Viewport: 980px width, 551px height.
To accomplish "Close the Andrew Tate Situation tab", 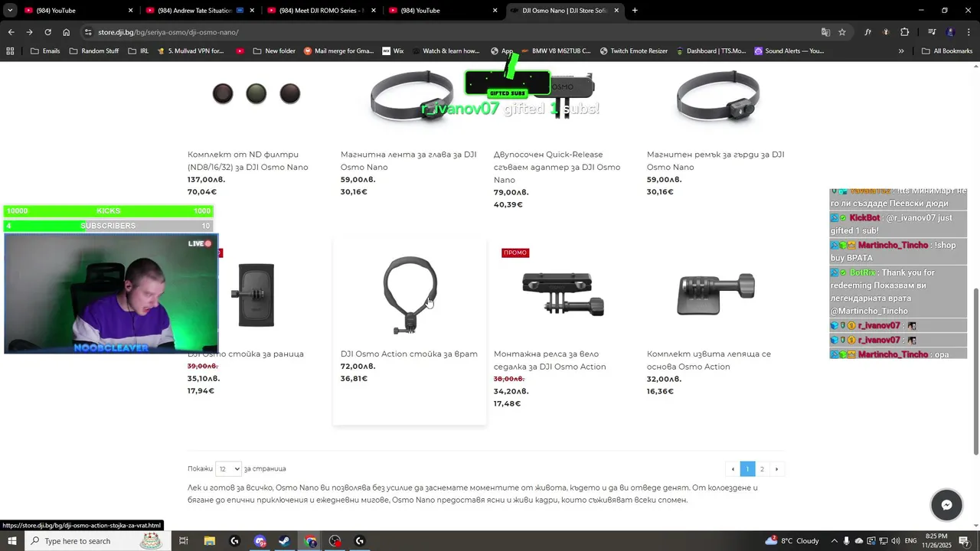I will point(252,11).
